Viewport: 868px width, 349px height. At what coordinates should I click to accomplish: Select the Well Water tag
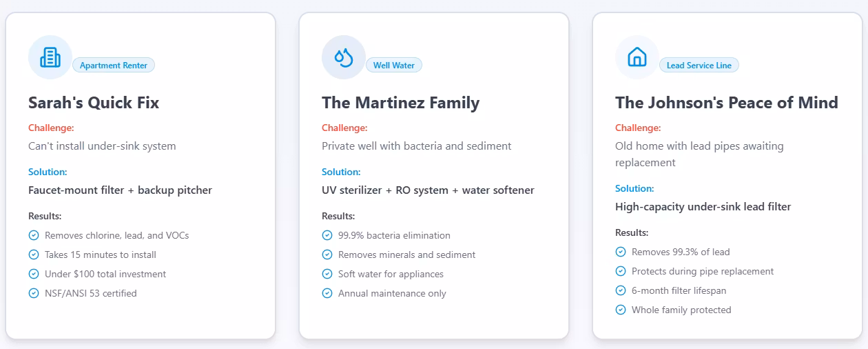pos(394,66)
